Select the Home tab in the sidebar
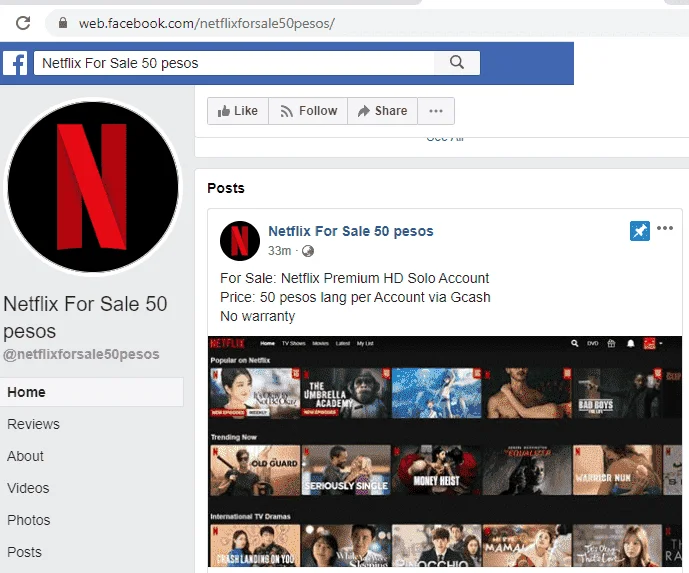 tap(92, 392)
